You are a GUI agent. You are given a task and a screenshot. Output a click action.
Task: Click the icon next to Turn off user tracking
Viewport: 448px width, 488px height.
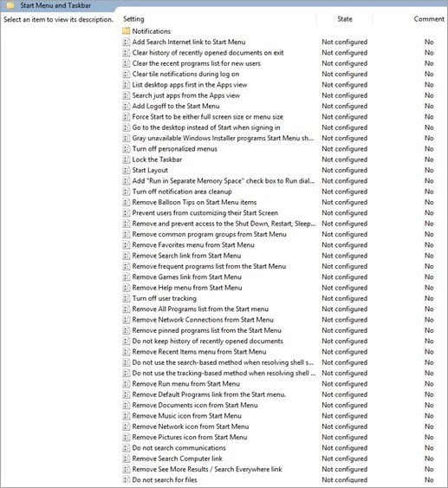[126, 298]
